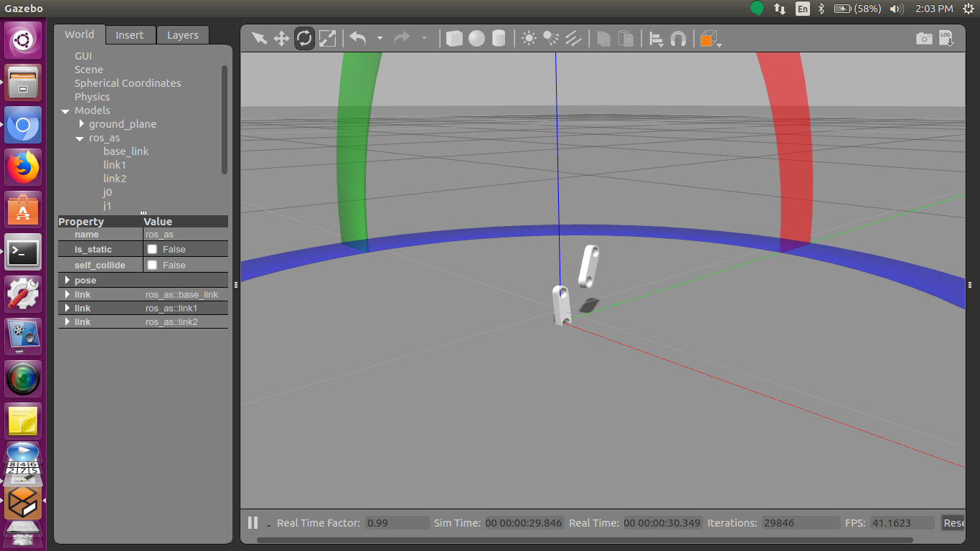Open the data logger LOG icon

[946, 39]
